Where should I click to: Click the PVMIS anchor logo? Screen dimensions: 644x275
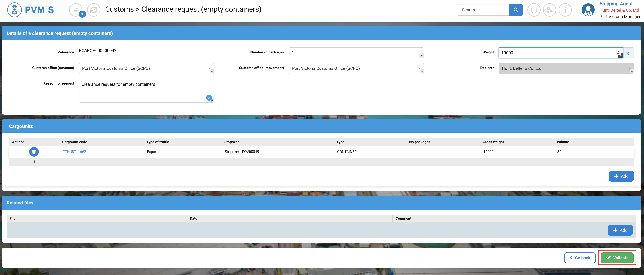[14, 10]
